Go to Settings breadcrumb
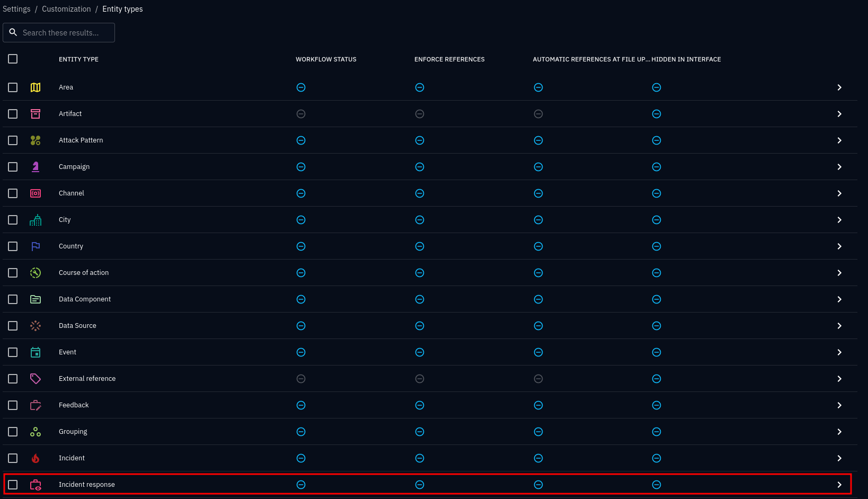 [16, 9]
